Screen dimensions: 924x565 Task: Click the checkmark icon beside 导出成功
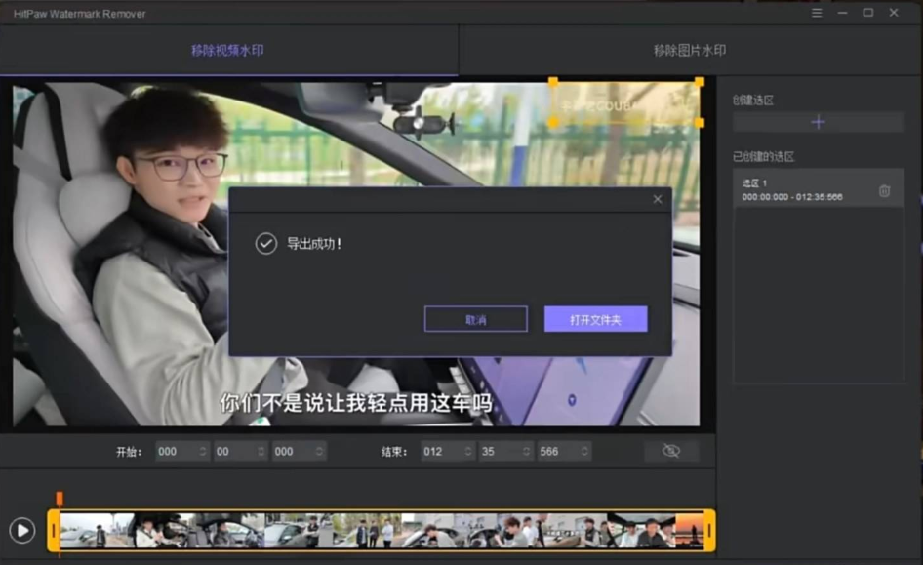[265, 244]
